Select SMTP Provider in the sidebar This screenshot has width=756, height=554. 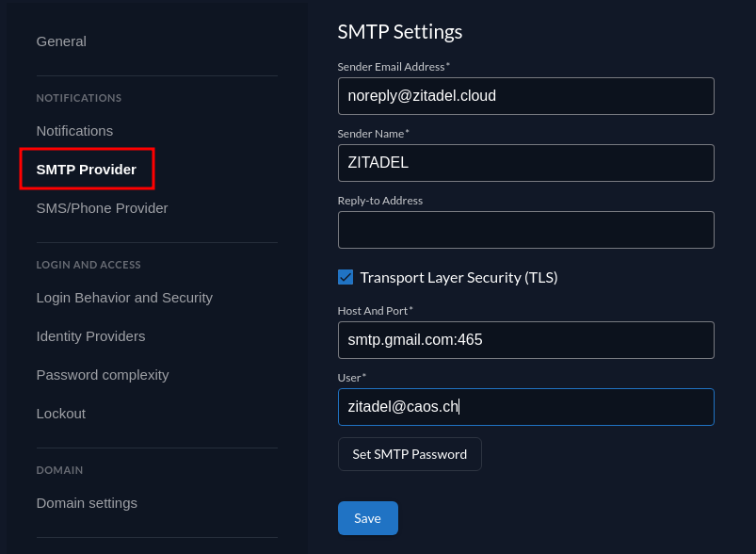click(x=87, y=170)
